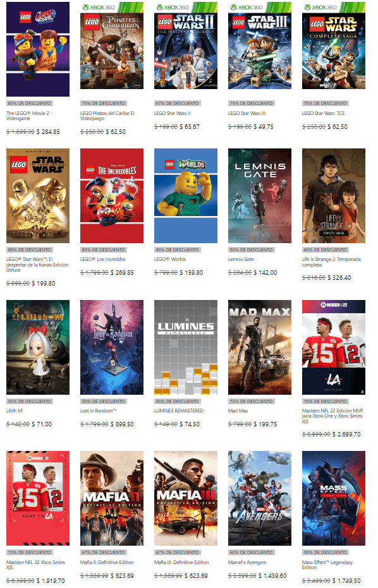Open the Mass Effect Legendary Edition title link
This screenshot has width=378, height=588.
[327, 565]
